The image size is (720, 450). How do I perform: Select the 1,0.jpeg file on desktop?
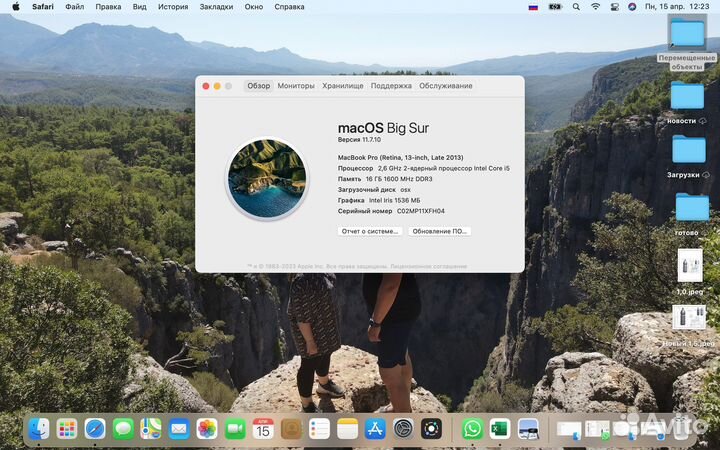690,272
